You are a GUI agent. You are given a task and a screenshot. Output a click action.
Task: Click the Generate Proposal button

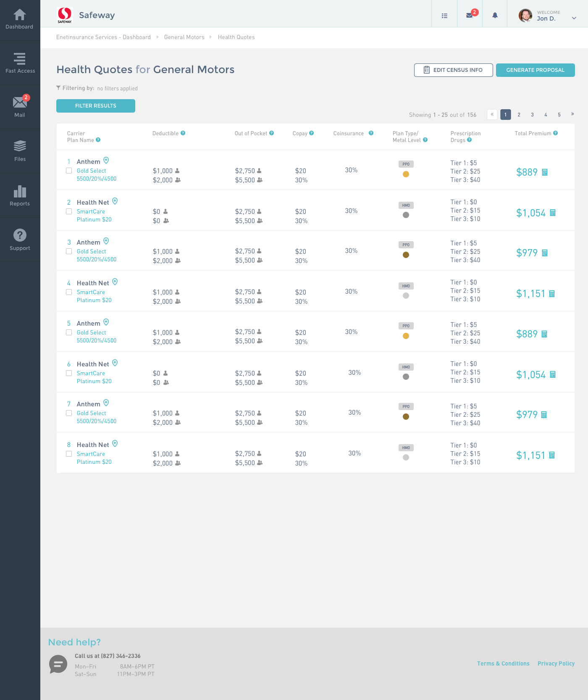535,70
